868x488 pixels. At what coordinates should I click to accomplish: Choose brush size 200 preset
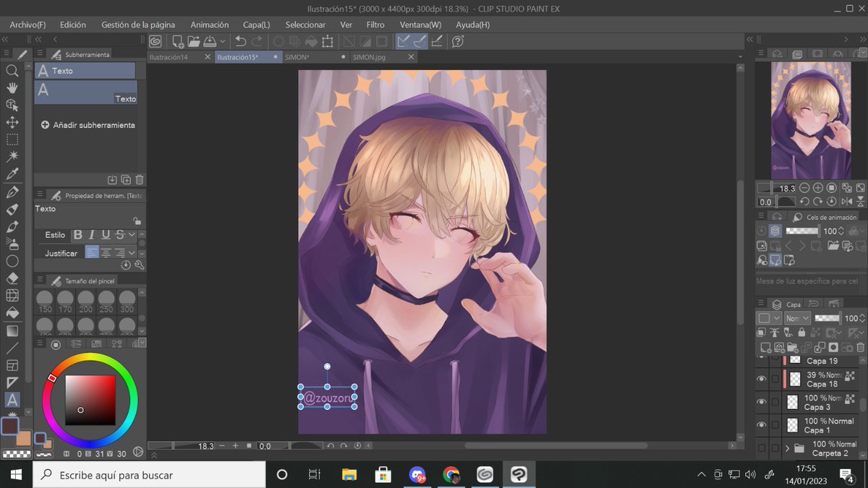[86, 301]
